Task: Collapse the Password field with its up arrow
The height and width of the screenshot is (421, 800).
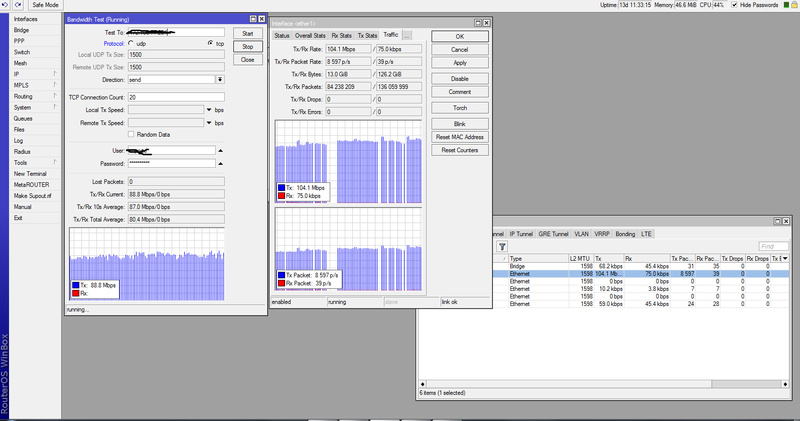Action: [220, 162]
